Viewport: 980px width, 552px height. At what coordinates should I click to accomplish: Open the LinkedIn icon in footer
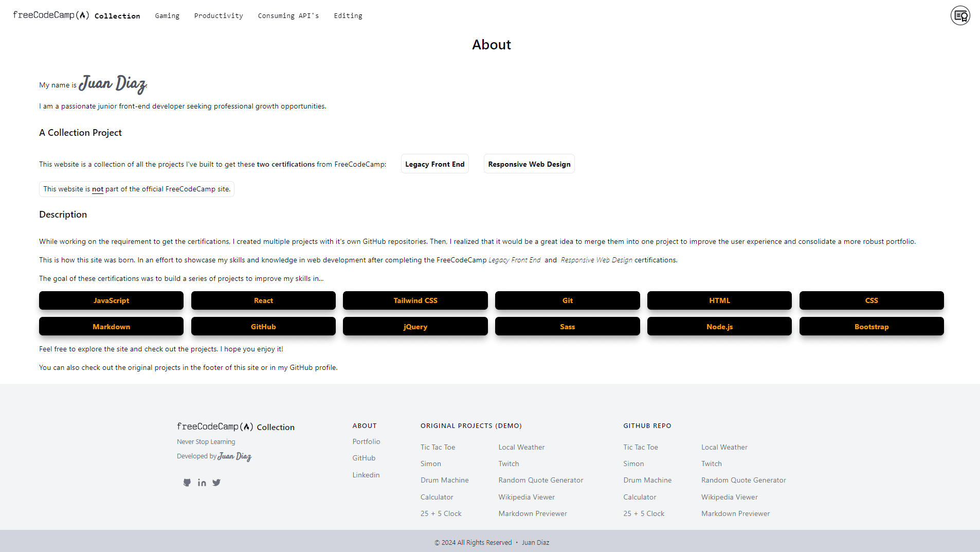click(x=202, y=483)
